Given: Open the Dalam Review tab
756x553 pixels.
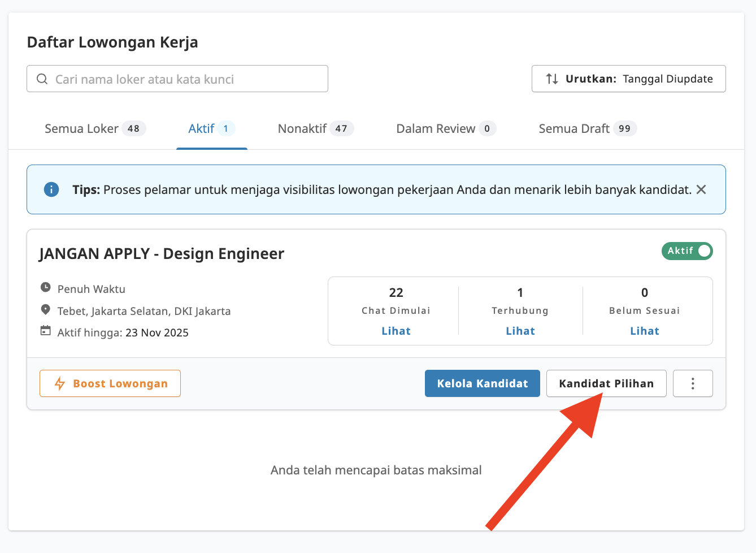Looking at the screenshot, I should [436, 128].
